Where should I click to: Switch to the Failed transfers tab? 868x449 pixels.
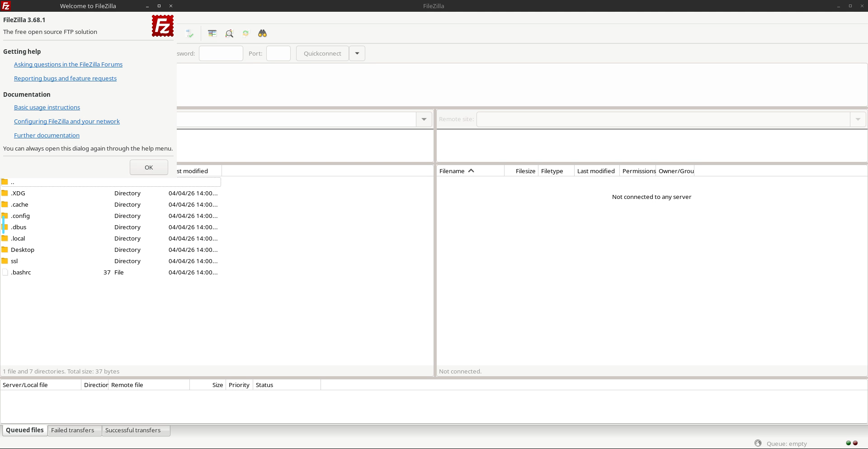pos(72,430)
